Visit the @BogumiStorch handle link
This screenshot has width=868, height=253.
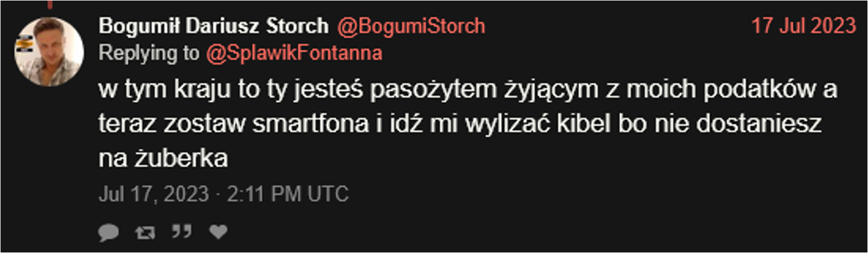pos(411,26)
